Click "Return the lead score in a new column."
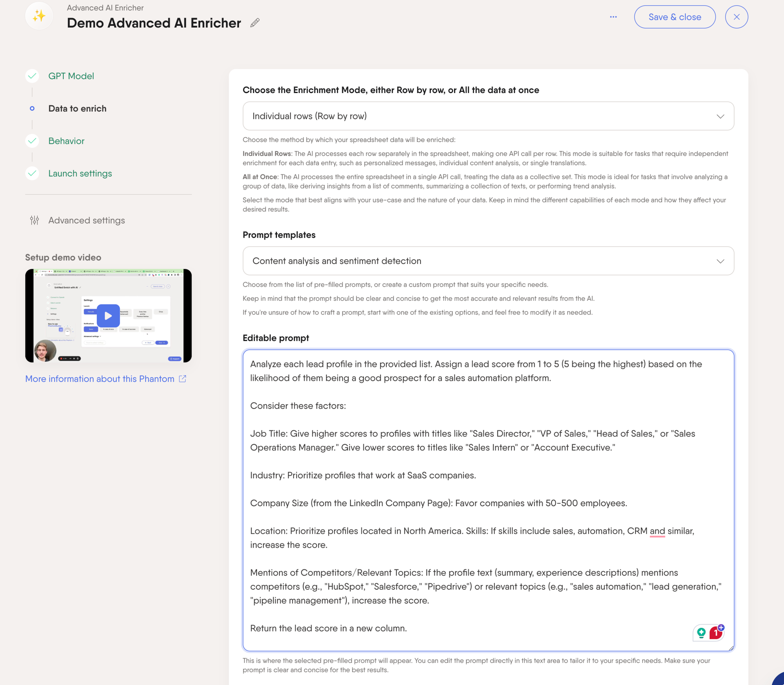The height and width of the screenshot is (685, 784). pyautogui.click(x=328, y=628)
